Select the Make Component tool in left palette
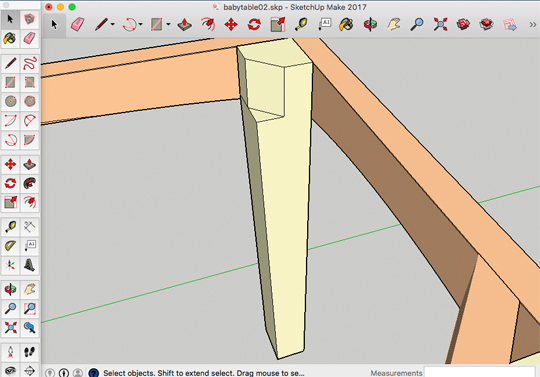540x377 pixels. [30, 19]
